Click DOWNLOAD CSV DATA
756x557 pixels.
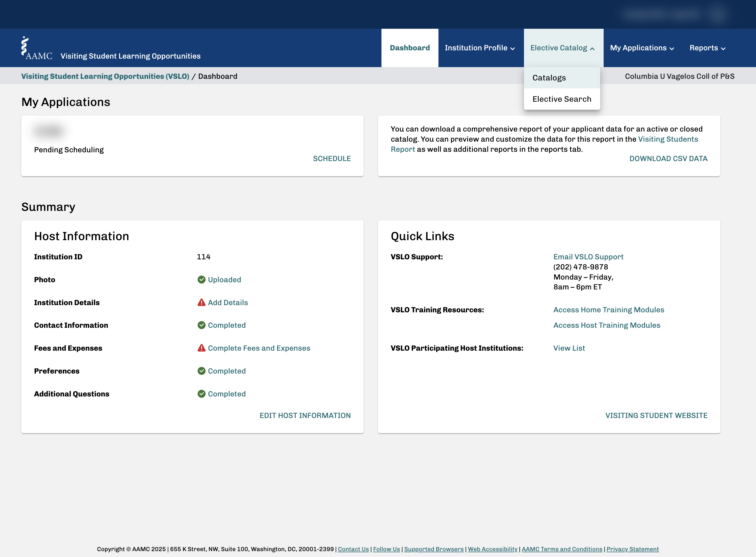(x=668, y=159)
